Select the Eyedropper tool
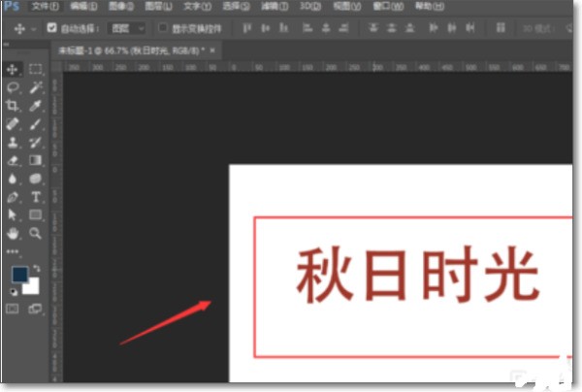582x392 pixels. (x=35, y=105)
